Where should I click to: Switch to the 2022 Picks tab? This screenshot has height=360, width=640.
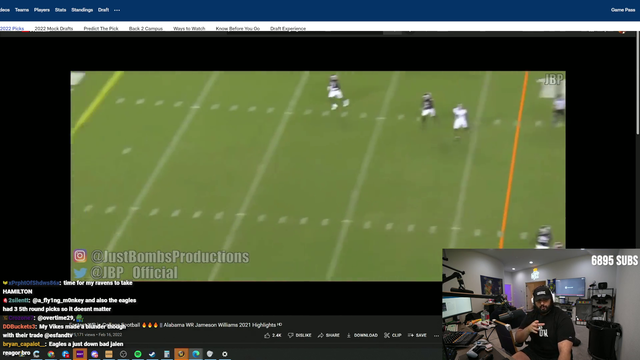pos(12,29)
